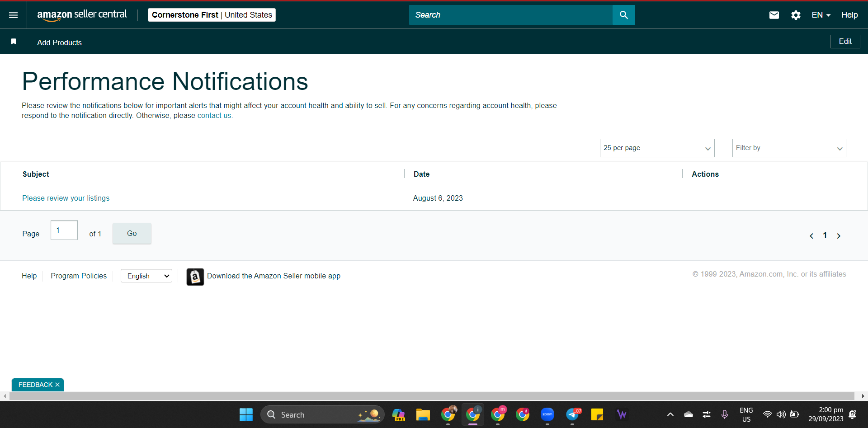Go to previous page arrow
Image resolution: width=868 pixels, height=428 pixels.
tap(811, 236)
